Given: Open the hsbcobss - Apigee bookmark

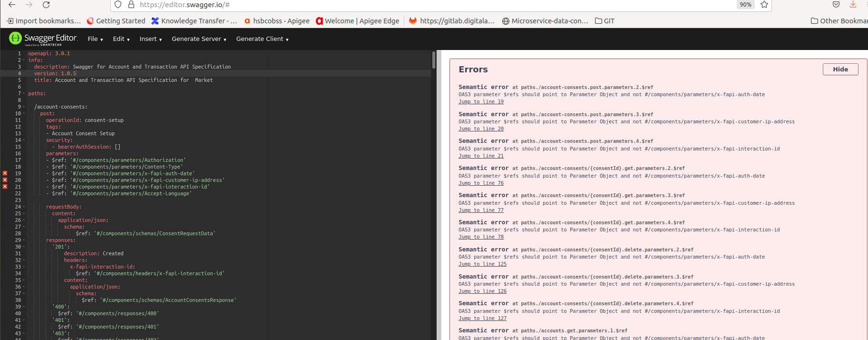Looking at the screenshot, I should pyautogui.click(x=277, y=21).
